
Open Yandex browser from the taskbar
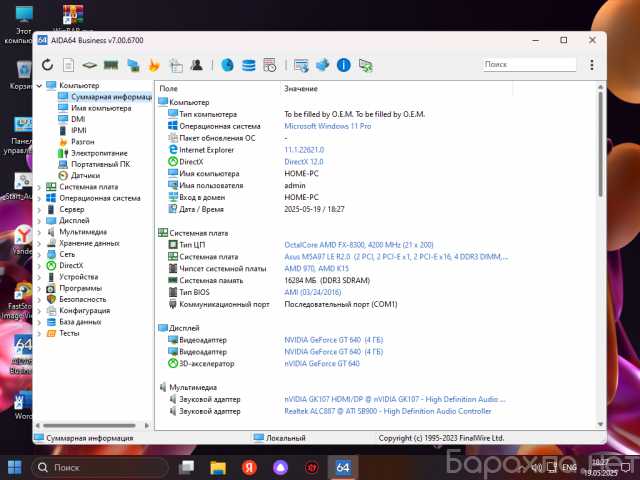pyautogui.click(x=249, y=467)
